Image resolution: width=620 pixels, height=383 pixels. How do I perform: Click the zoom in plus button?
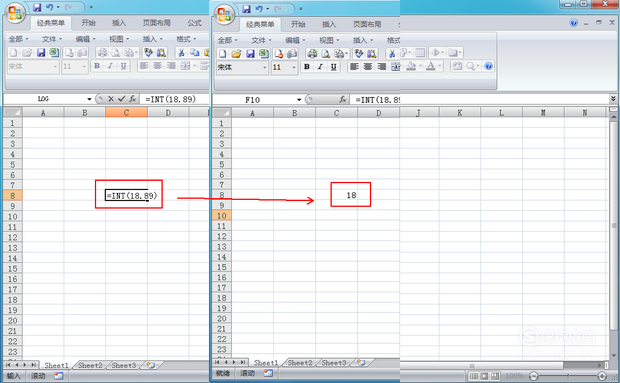602,376
